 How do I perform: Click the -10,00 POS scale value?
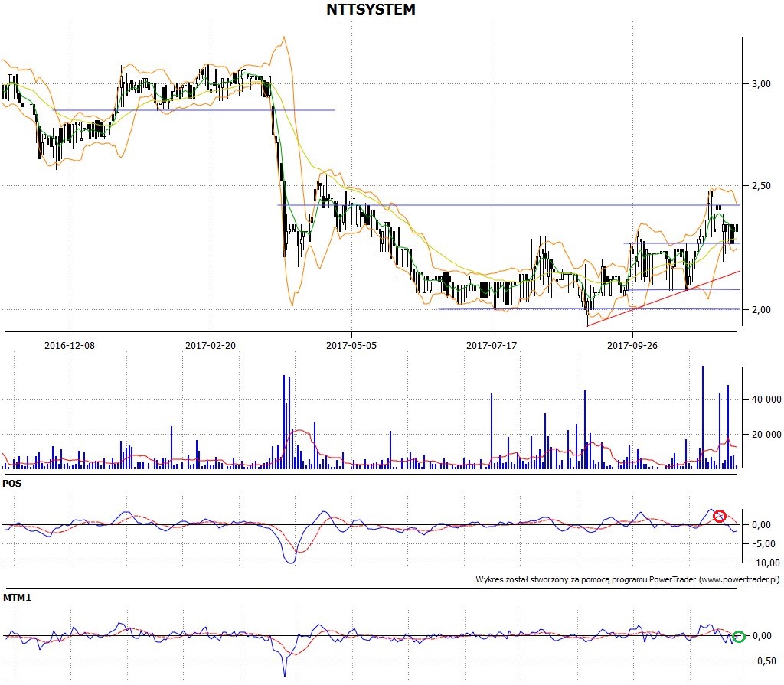click(765, 563)
